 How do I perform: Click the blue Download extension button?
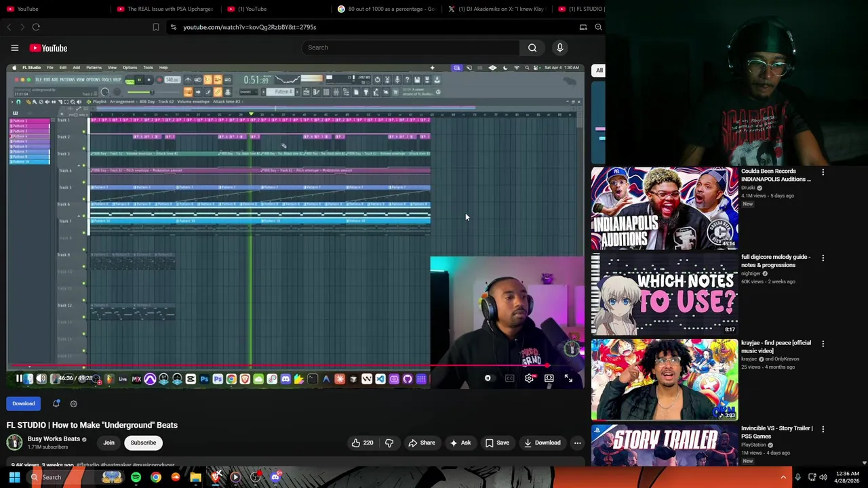[x=23, y=403]
